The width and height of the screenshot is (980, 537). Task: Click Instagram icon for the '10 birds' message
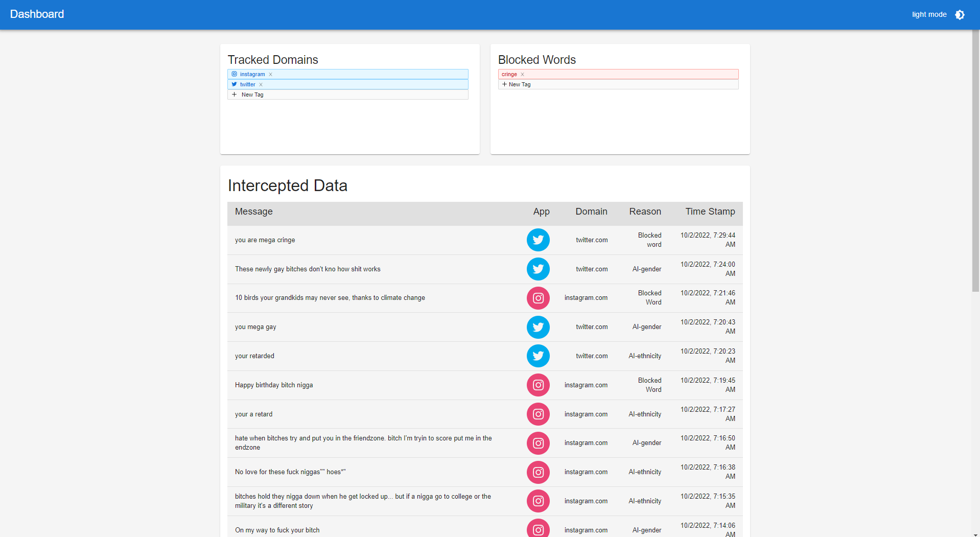[538, 298]
